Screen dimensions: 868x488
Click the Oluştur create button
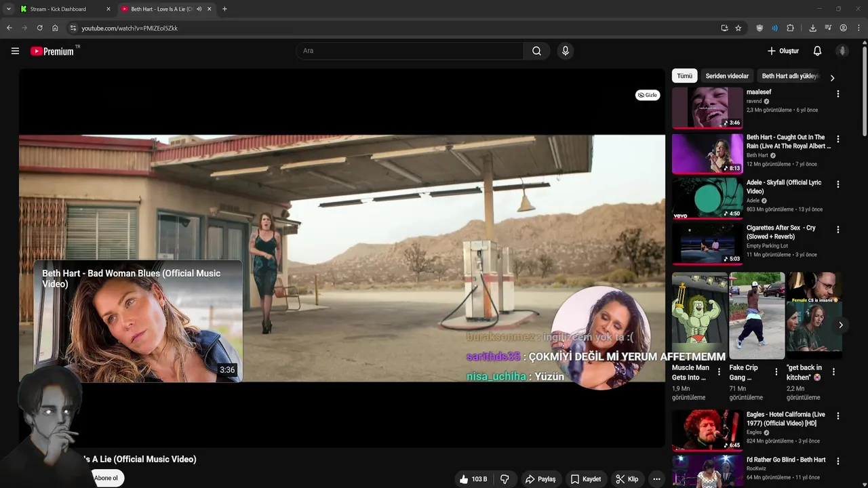click(x=783, y=51)
